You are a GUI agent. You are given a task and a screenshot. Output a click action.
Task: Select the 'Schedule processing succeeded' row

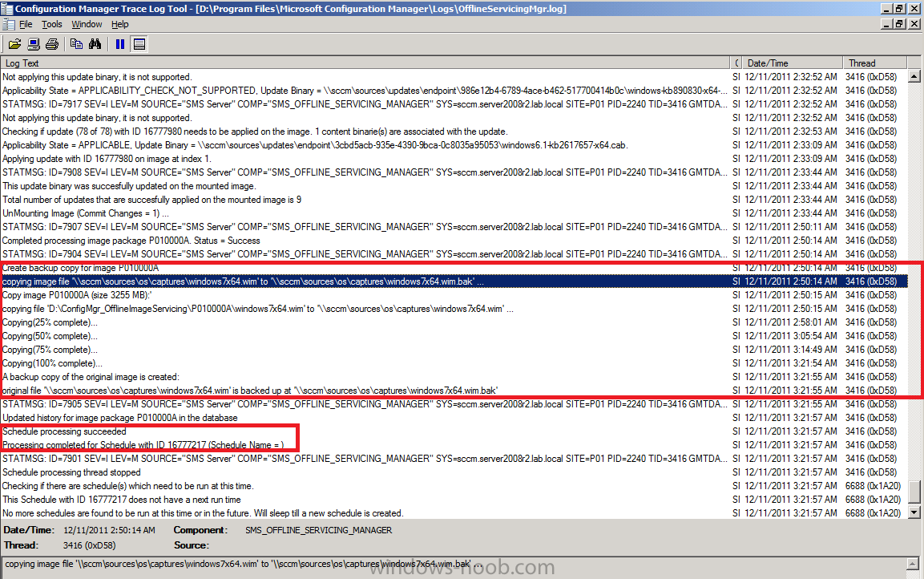click(x=454, y=431)
